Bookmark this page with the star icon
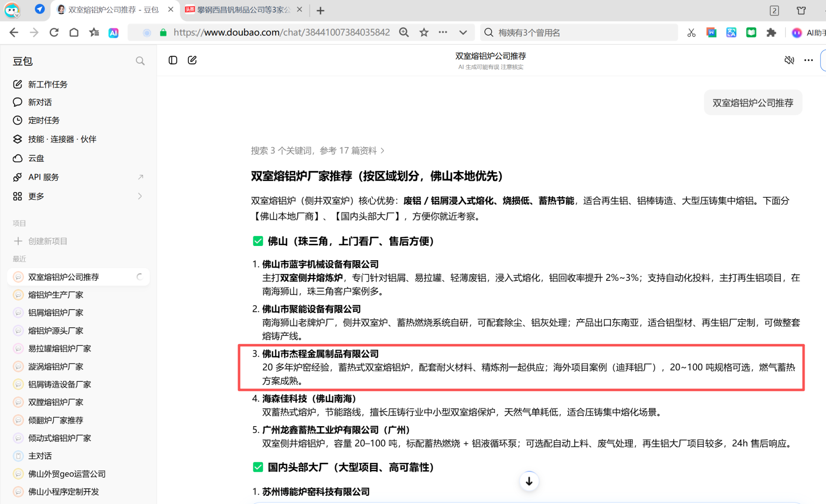This screenshot has height=504, width=826. [424, 33]
